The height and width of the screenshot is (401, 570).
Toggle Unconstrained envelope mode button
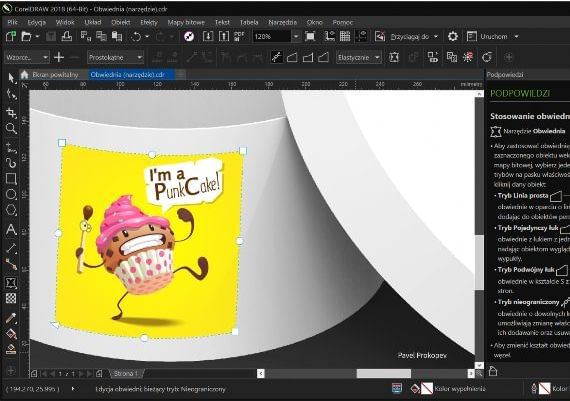[x=277, y=57]
